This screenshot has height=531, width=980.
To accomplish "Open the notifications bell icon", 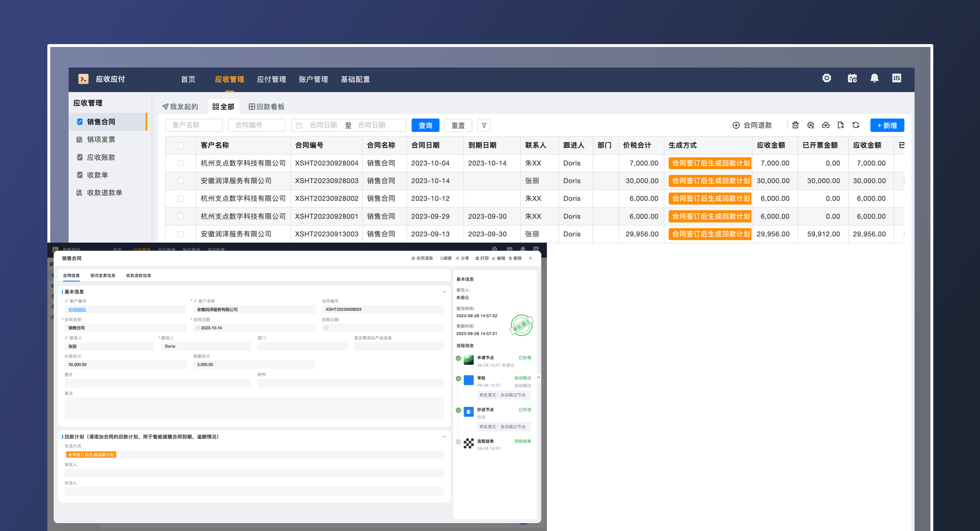I will point(874,78).
